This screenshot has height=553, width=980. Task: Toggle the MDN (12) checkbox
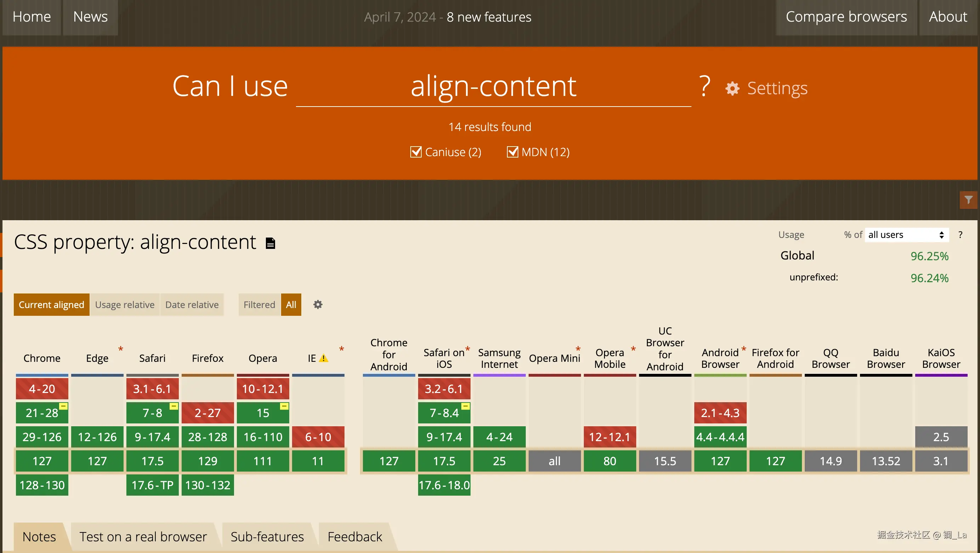click(512, 152)
